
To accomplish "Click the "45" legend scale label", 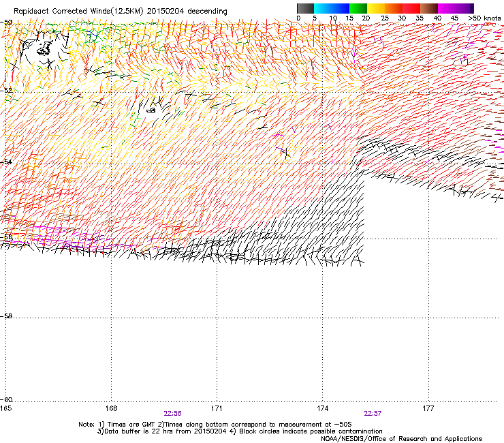I will [454, 18].
